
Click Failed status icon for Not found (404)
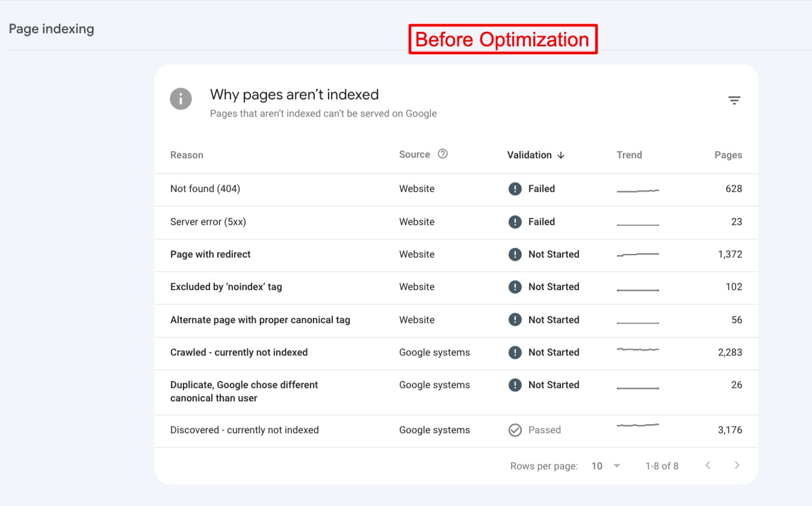(x=515, y=189)
